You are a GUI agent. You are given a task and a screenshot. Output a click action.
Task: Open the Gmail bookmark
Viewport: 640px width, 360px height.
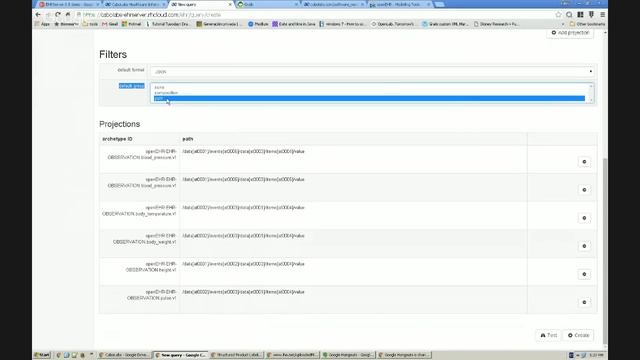click(110, 24)
